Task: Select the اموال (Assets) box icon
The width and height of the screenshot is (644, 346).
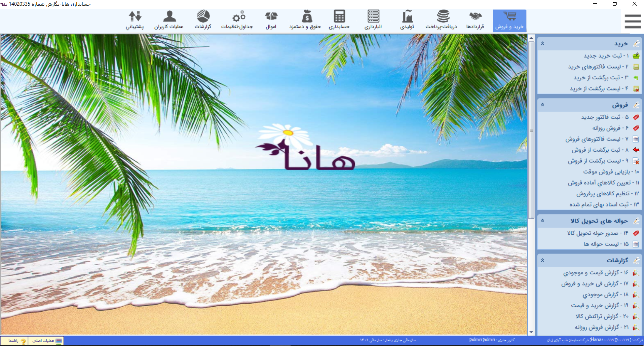Action: (x=271, y=17)
